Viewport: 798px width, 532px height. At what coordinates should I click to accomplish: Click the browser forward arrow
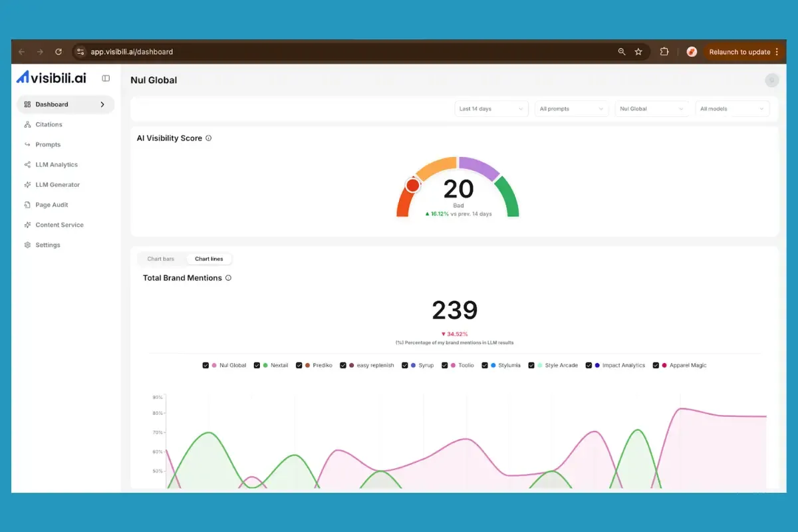pyautogui.click(x=40, y=52)
